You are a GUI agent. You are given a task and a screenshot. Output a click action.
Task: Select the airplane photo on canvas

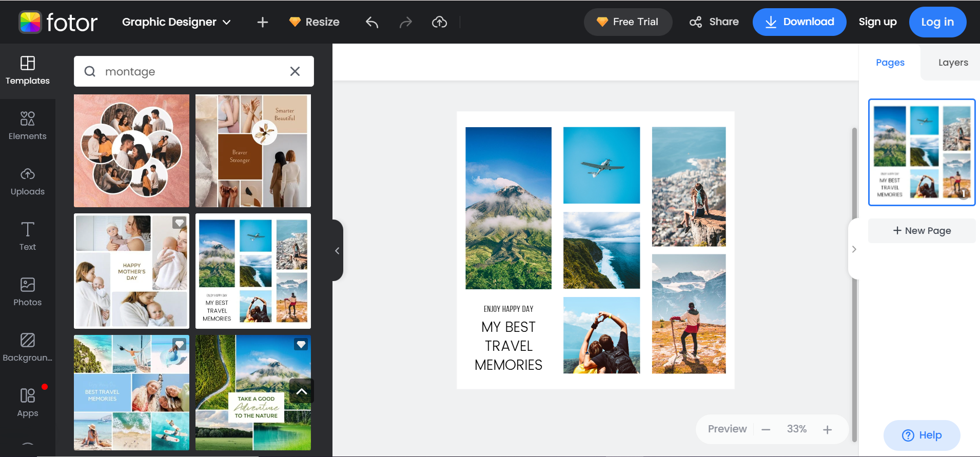[x=602, y=165]
